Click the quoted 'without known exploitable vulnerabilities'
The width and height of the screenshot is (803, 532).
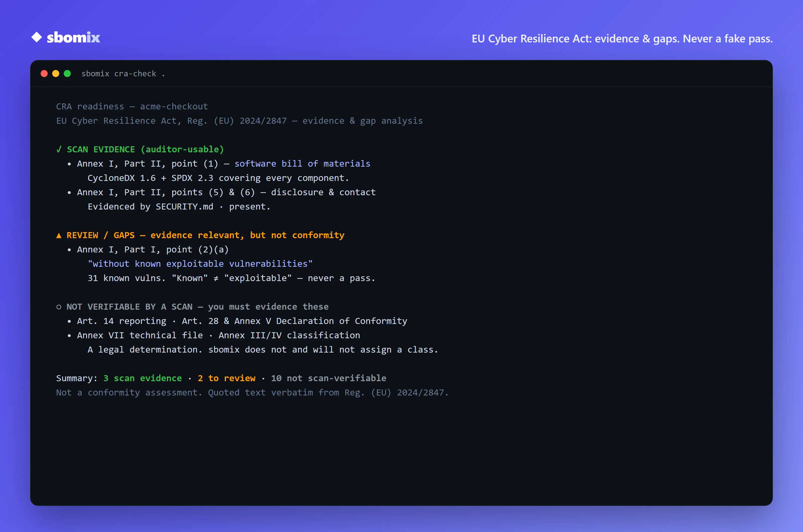(200, 264)
